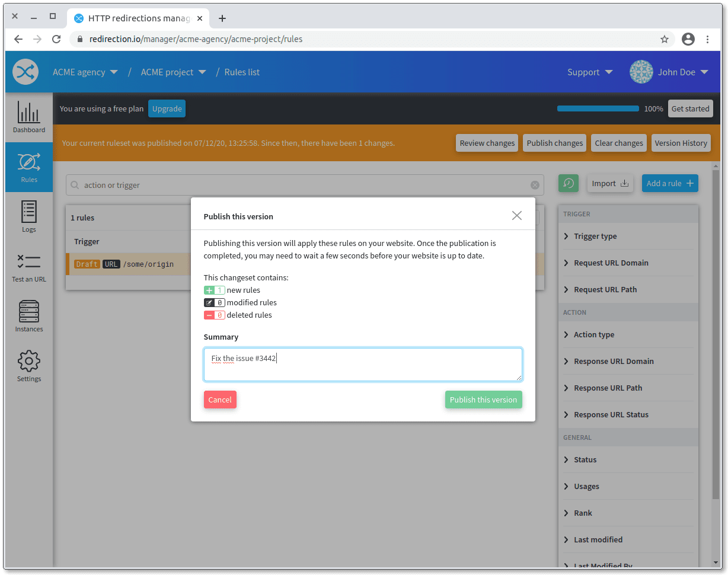
Task: Cancel the publish dialog
Action: 220,400
